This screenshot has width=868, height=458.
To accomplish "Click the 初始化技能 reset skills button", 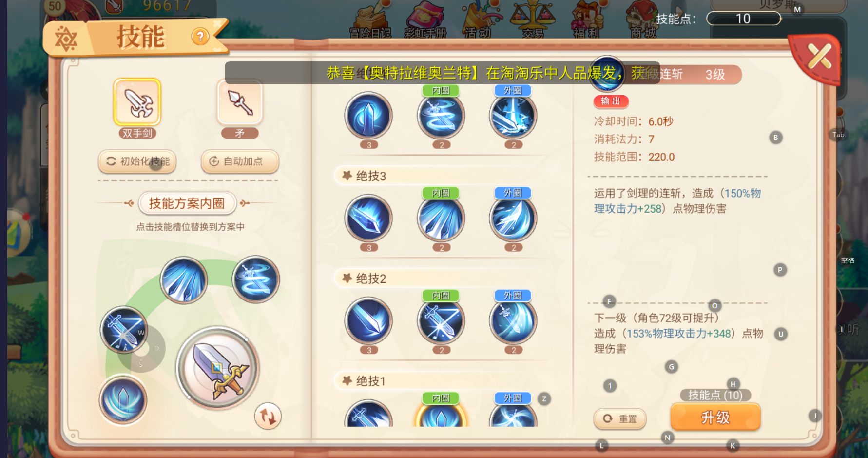I will pyautogui.click(x=137, y=161).
